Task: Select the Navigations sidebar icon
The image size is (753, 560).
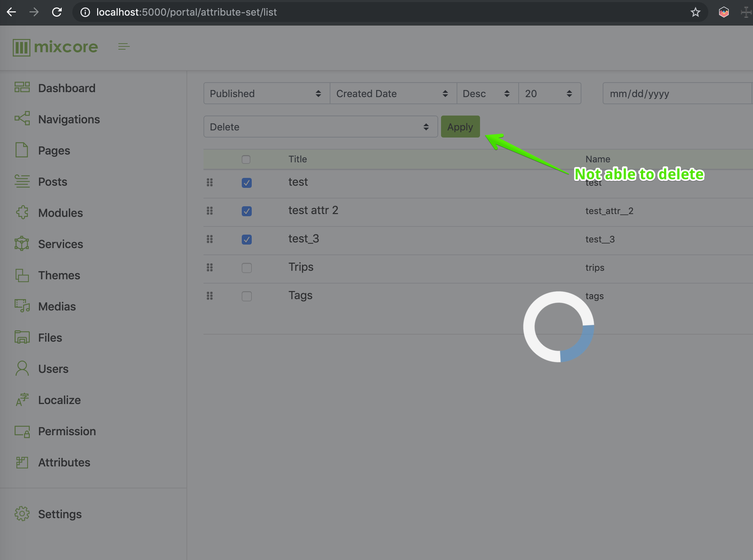Action: coord(22,119)
